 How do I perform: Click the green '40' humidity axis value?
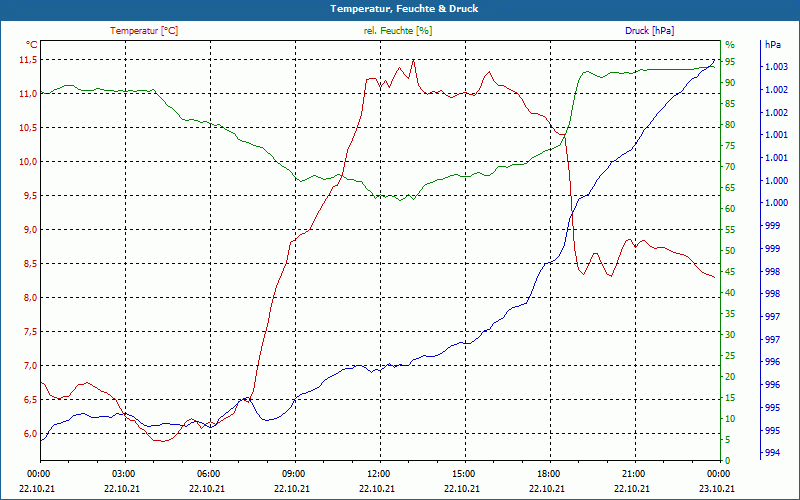click(x=730, y=293)
